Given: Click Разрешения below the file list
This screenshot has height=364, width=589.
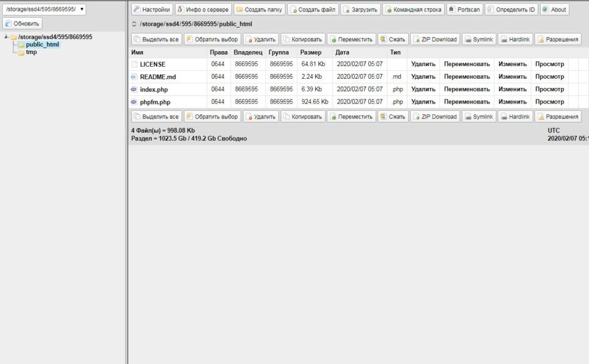Looking at the screenshot, I should tap(558, 117).
